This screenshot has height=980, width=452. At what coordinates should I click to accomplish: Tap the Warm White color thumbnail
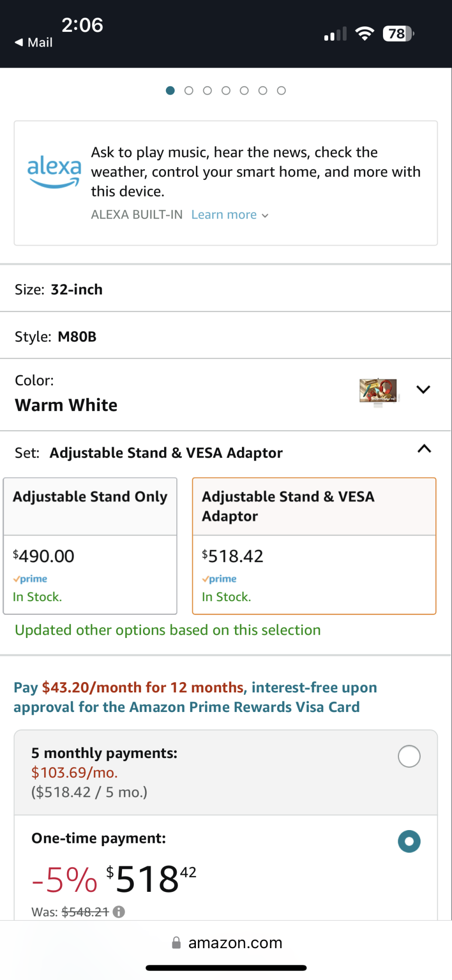click(x=378, y=392)
